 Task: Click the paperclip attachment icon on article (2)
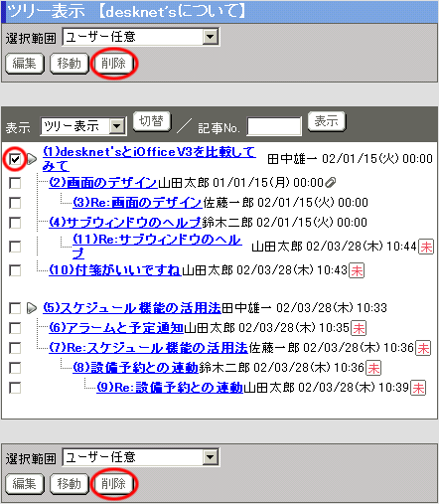pyautogui.click(x=331, y=183)
